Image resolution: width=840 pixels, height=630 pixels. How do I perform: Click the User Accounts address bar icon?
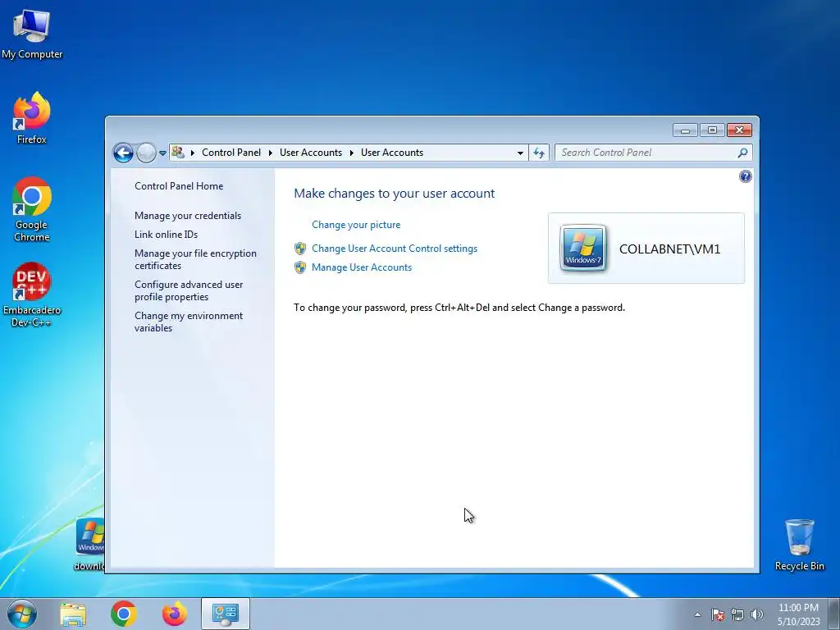click(178, 153)
